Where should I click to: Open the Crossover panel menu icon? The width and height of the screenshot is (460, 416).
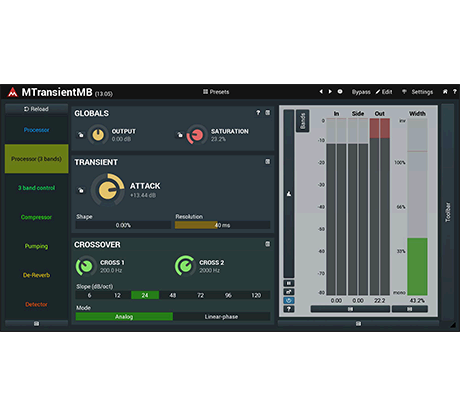click(x=268, y=244)
